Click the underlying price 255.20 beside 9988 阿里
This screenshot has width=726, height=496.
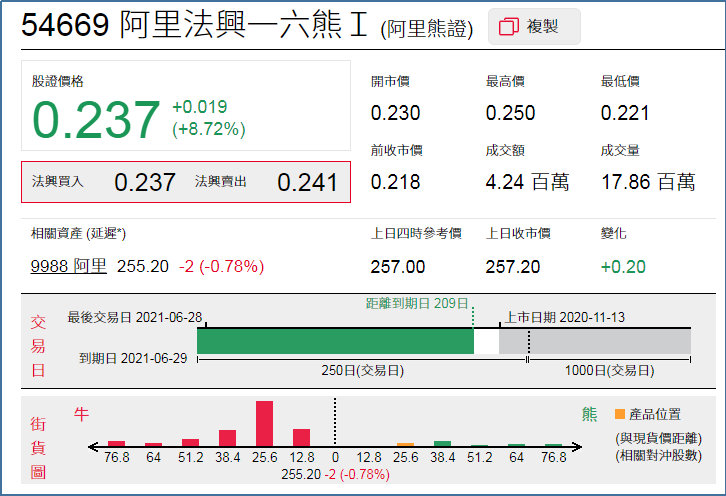click(x=143, y=266)
